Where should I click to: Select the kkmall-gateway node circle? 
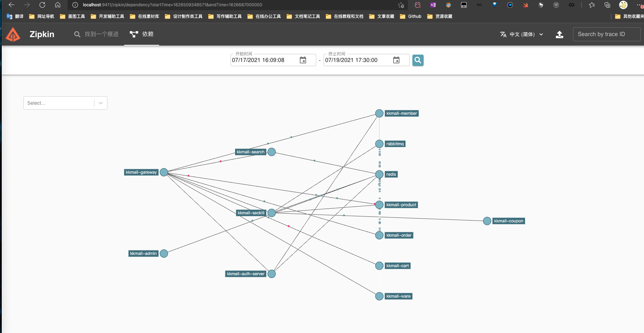(164, 172)
